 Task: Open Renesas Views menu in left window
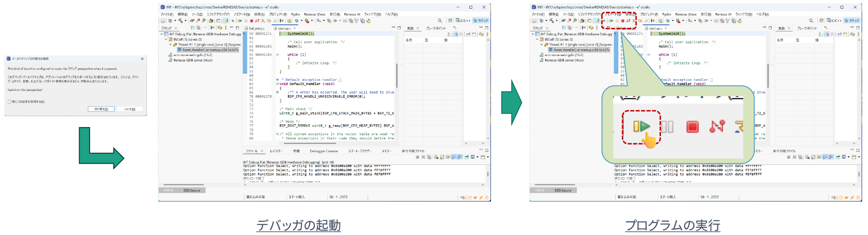(x=314, y=14)
